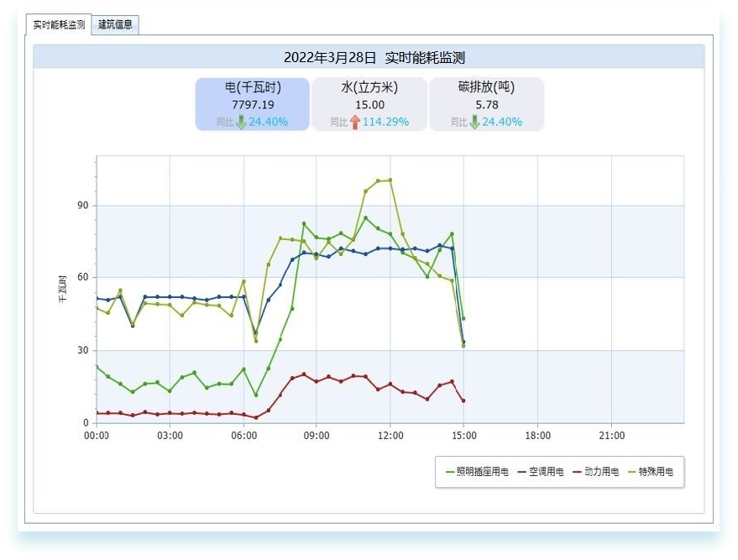738x560 pixels.
Task: Click the 114.29% percentage in 水 card
Action: [x=385, y=122]
